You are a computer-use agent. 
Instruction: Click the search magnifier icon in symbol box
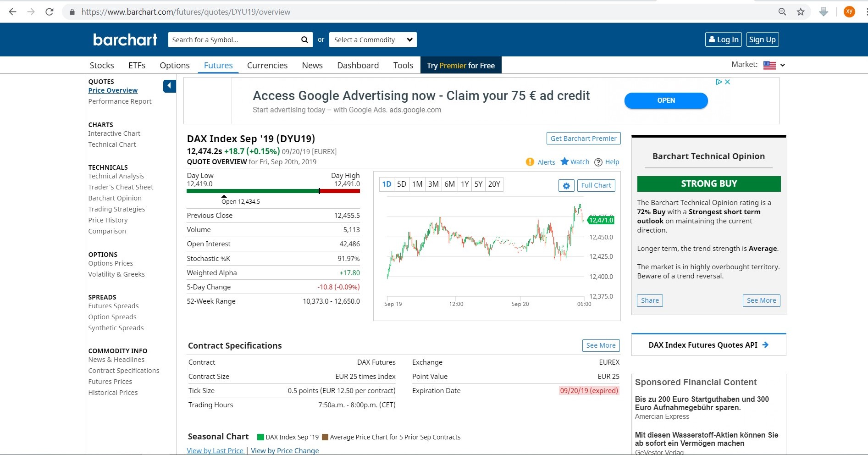[x=304, y=40]
